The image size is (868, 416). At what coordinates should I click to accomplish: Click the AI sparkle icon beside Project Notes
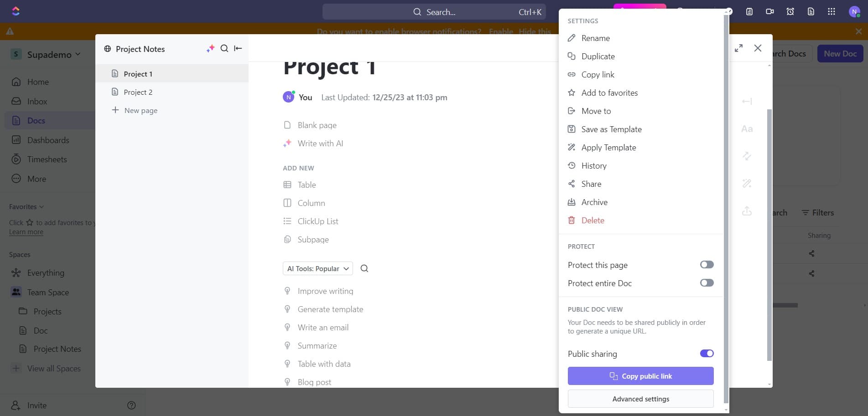[x=210, y=49]
